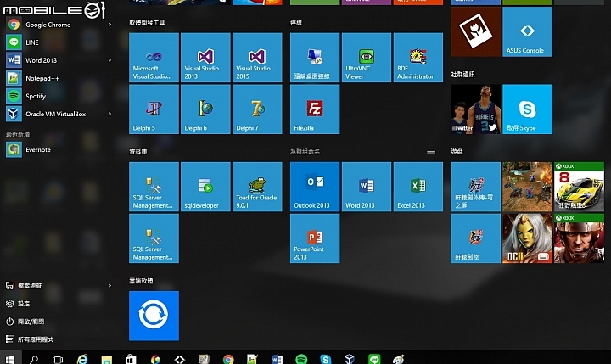The image size is (611, 364).
Task: Open the Order & Chaos 2 game tile
Action: coord(527,238)
